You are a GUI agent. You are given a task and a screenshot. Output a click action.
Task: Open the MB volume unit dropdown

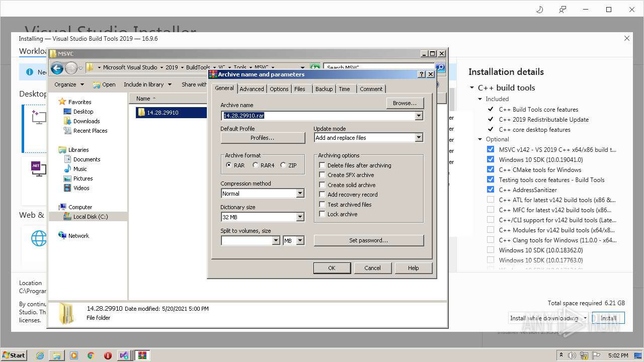[300, 240]
